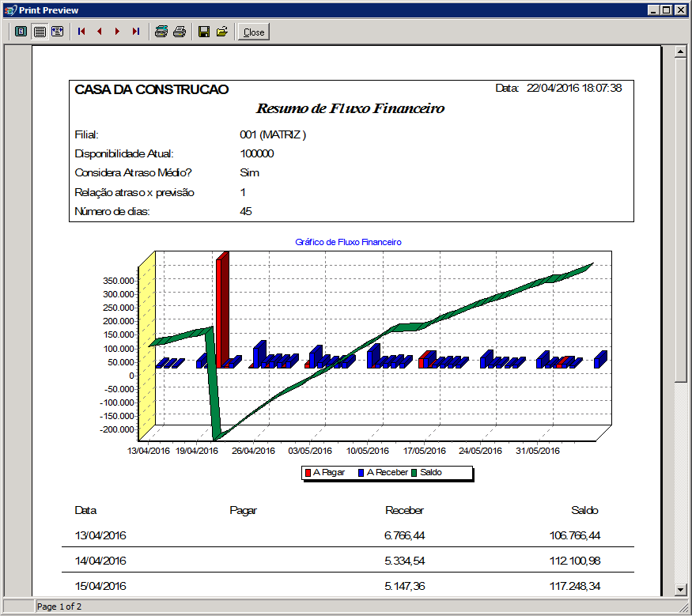
Task: Go to the first page
Action: click(81, 32)
